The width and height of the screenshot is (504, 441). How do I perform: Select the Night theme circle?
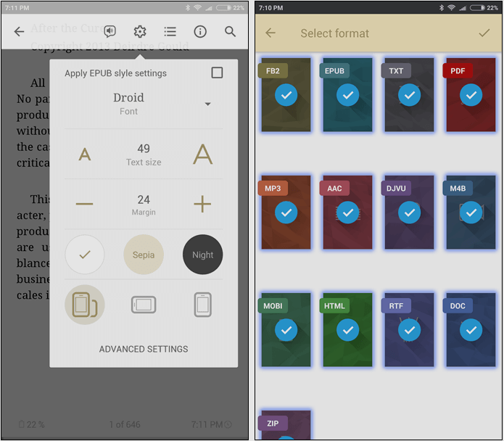point(202,255)
